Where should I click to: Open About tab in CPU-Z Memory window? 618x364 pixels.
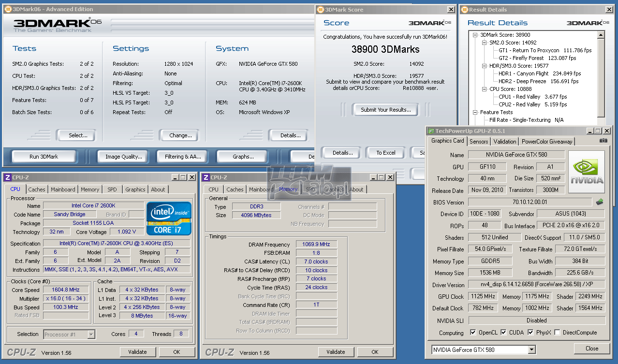pyautogui.click(x=356, y=189)
